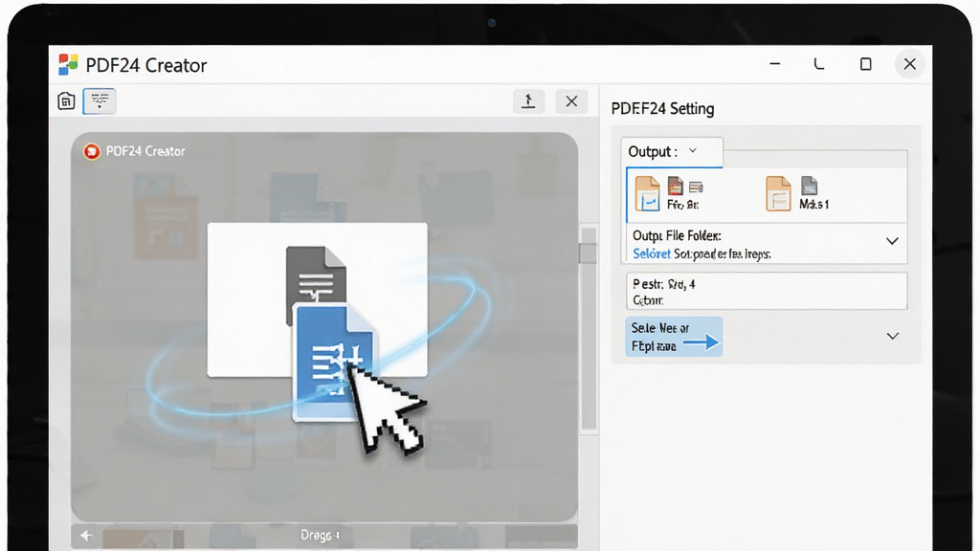The image size is (980, 551).
Task: Click the PDF24 Creator logo in the title bar
Action: [68, 64]
